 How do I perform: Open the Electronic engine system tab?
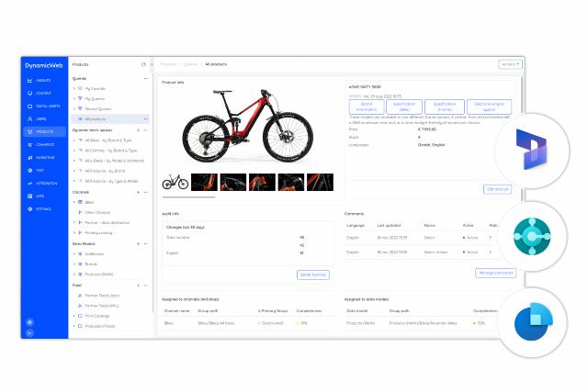pyautogui.click(x=489, y=106)
